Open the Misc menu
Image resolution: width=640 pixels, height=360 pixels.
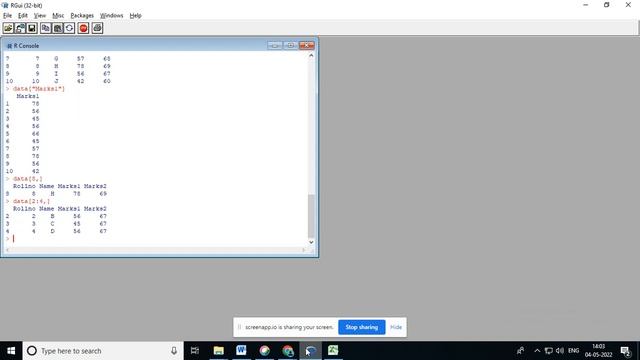(58, 16)
